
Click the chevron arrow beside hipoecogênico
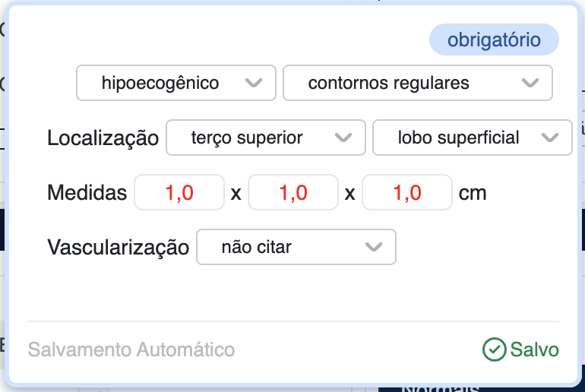[x=255, y=84]
